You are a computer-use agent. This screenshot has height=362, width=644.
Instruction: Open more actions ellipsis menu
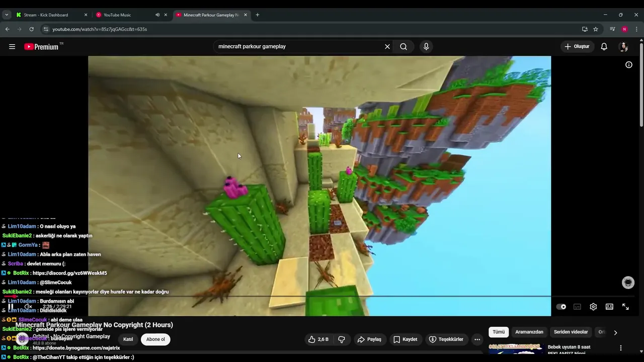(x=477, y=339)
